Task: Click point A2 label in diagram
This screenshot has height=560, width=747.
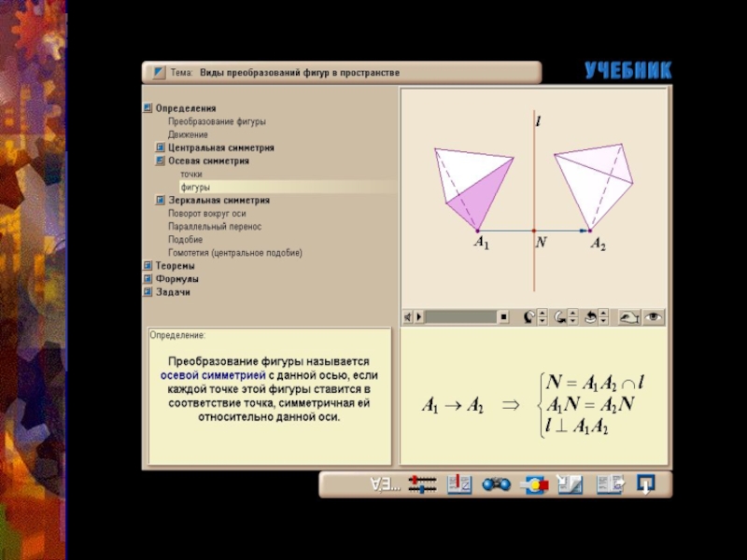Action: click(598, 244)
